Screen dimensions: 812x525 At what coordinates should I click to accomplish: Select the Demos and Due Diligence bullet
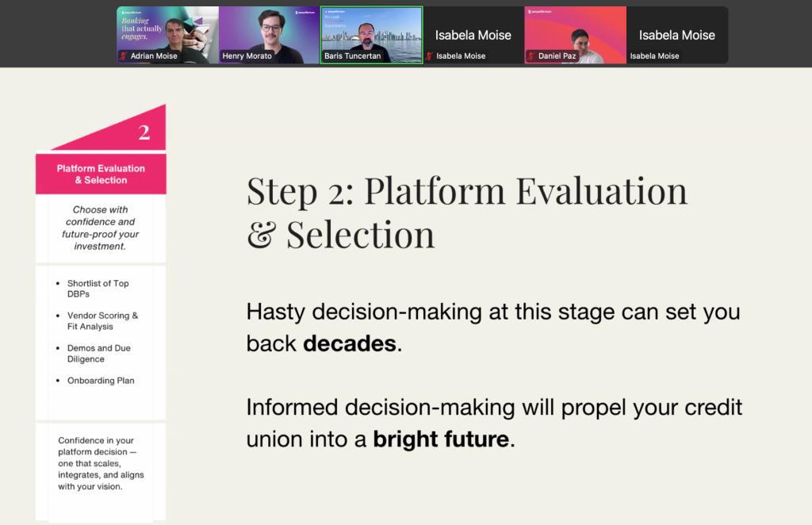[x=99, y=353]
